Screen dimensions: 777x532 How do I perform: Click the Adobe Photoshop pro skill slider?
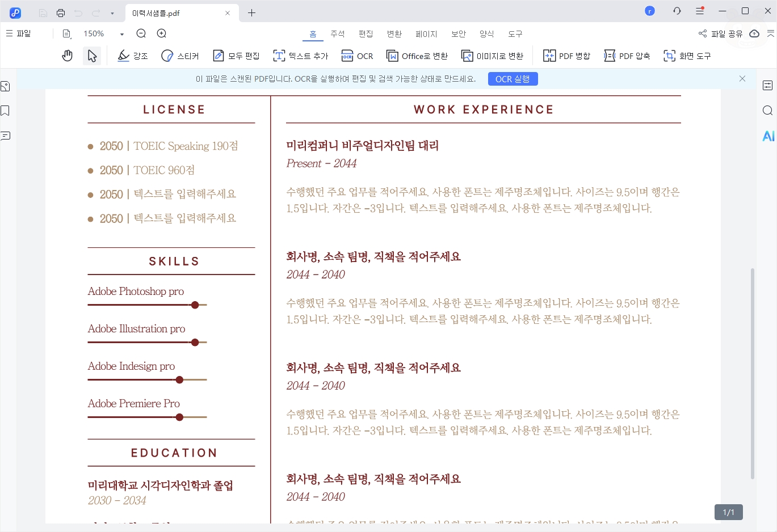point(148,305)
